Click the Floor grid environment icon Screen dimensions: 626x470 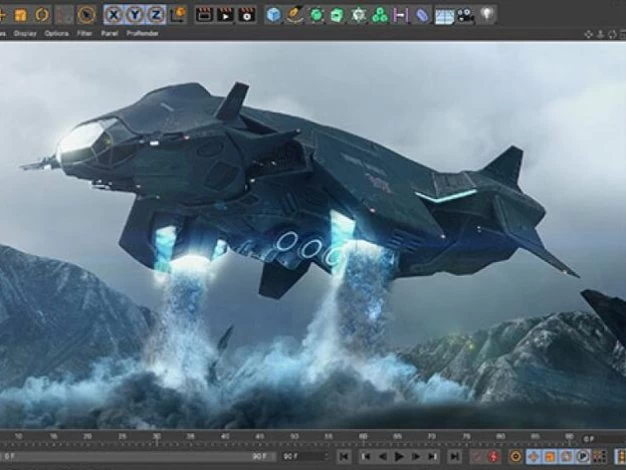[444, 14]
